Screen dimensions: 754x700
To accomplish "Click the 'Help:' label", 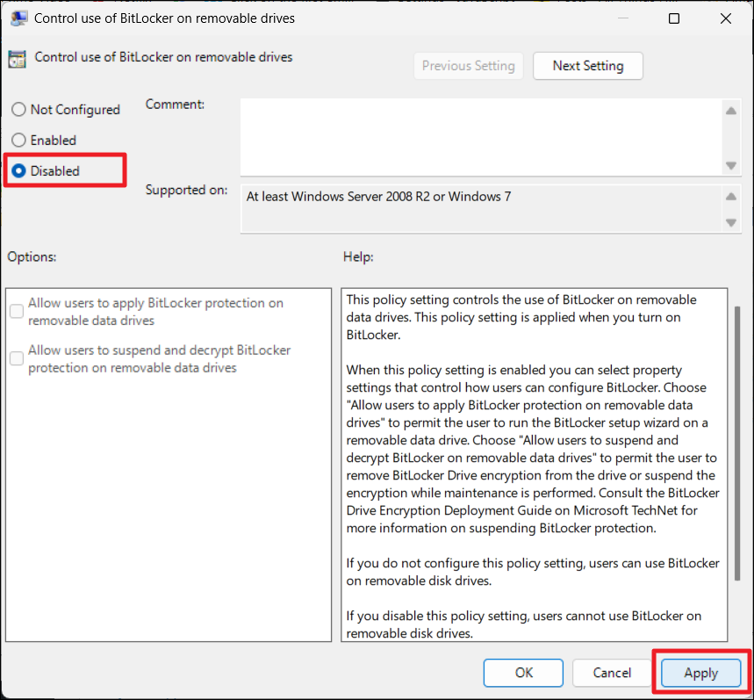I will click(x=358, y=257).
